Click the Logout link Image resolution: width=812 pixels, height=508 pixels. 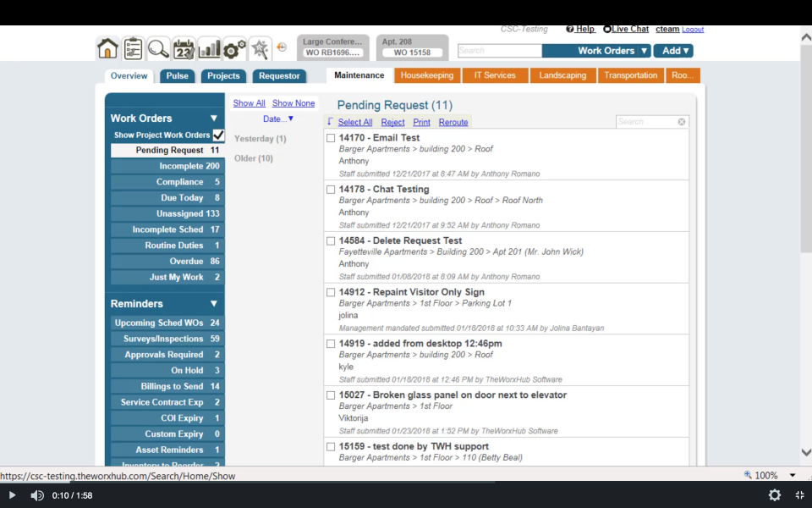(693, 30)
